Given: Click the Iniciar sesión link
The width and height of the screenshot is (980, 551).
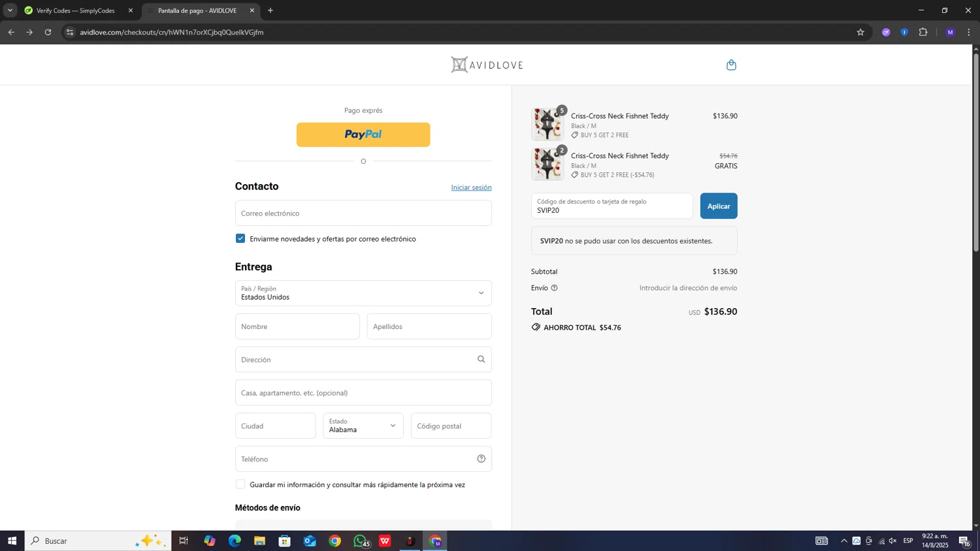Looking at the screenshot, I should (x=471, y=187).
